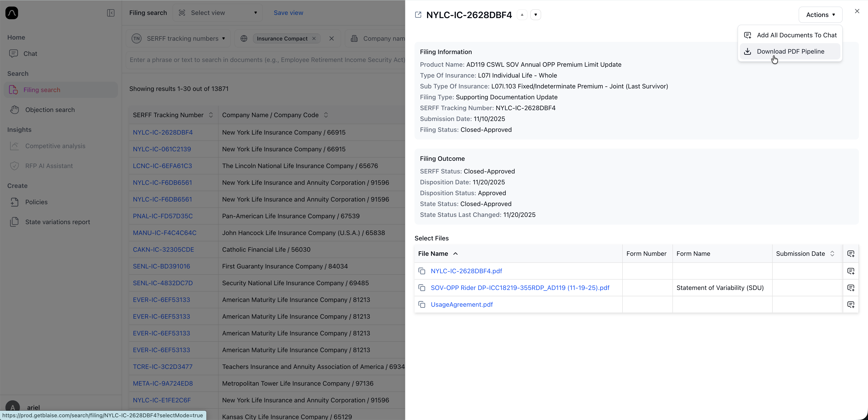The width and height of the screenshot is (868, 420).
Task: Toggle File Name sort direction
Action: (455, 254)
